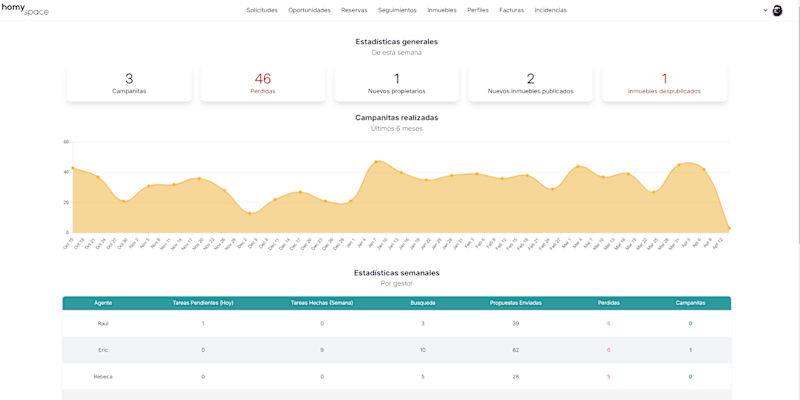800x400 pixels.
Task: Click the Estadísticas semanales heading
Action: (x=396, y=273)
